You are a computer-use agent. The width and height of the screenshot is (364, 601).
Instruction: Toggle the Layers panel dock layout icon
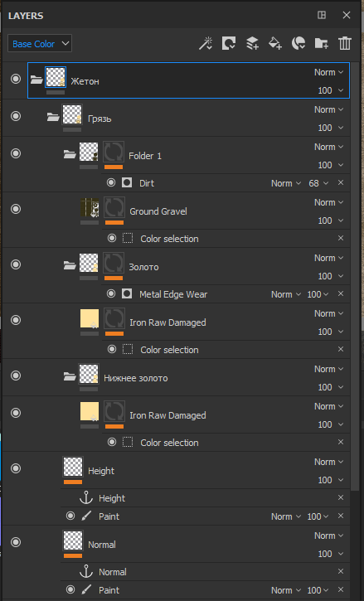pyautogui.click(x=322, y=15)
